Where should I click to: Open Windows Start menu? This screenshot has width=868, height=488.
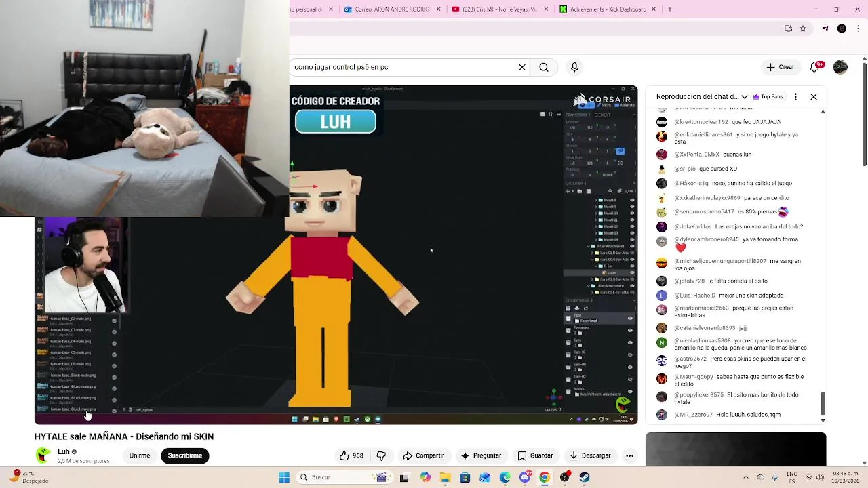(x=284, y=477)
